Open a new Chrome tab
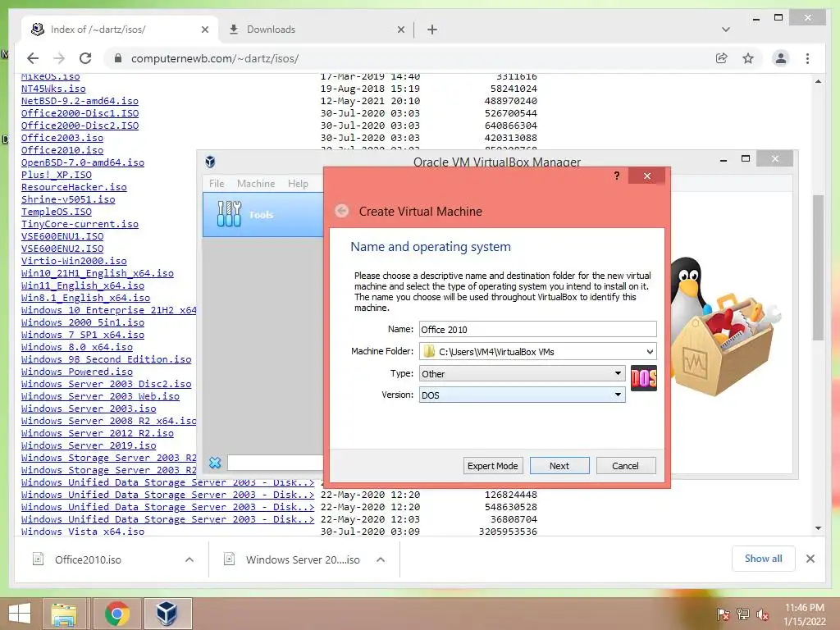 pos(432,30)
